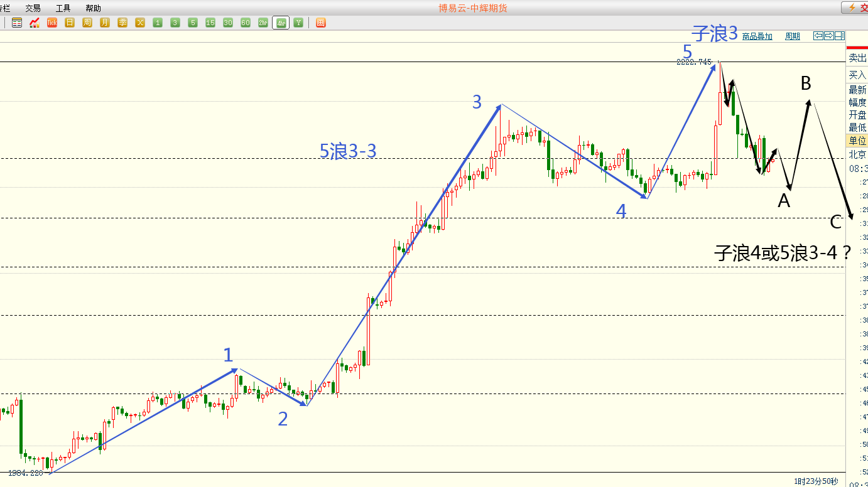Open the chart analysis icon
The width and height of the screenshot is (868, 487).
(x=35, y=23)
